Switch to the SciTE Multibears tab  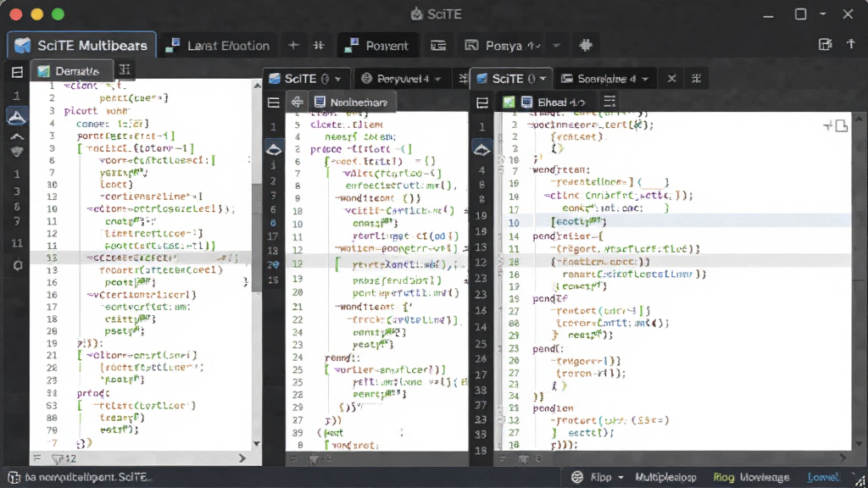click(x=81, y=45)
